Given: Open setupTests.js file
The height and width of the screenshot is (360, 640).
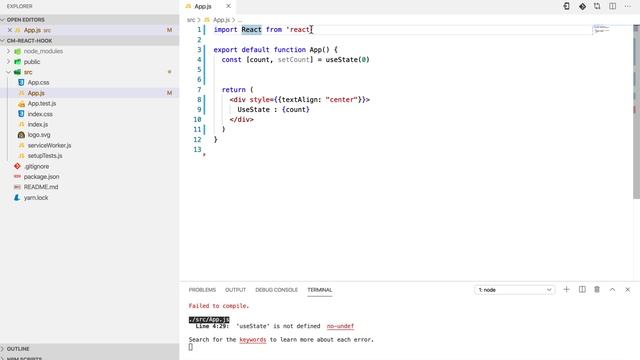Looking at the screenshot, I should pyautogui.click(x=45, y=156).
